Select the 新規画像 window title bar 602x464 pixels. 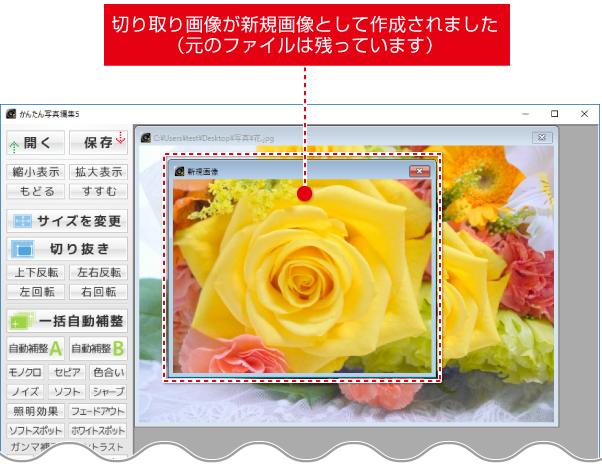coord(302,171)
